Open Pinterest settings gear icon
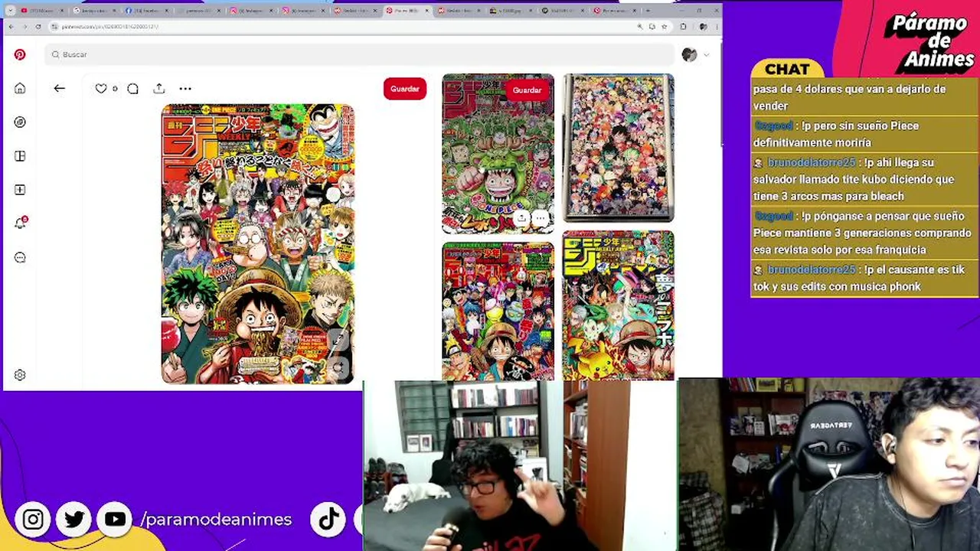Viewport: 980px width, 551px height. click(x=20, y=375)
